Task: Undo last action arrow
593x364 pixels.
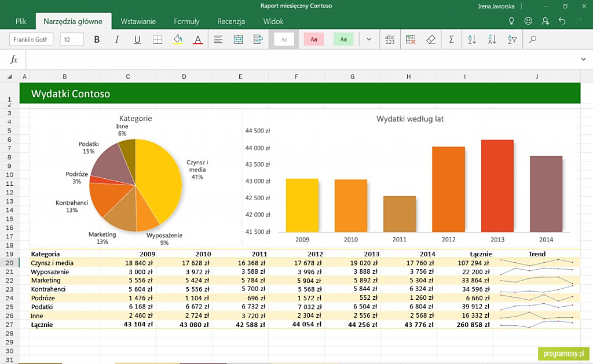Action: tap(562, 21)
